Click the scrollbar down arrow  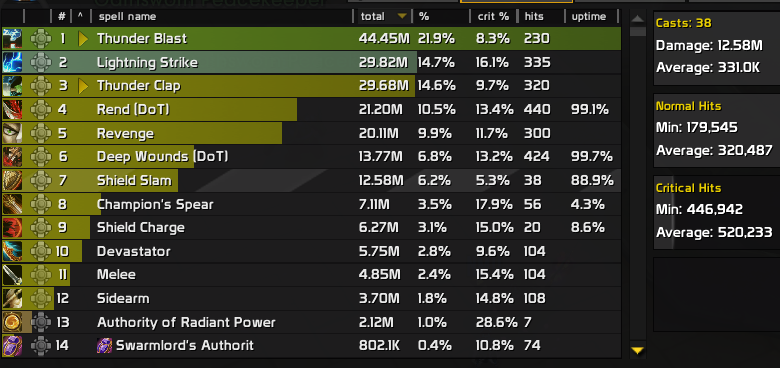click(x=637, y=351)
